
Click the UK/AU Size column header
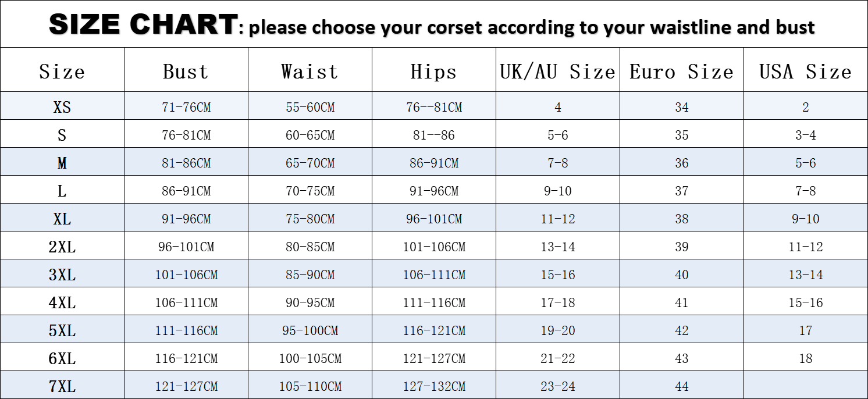coord(557,72)
